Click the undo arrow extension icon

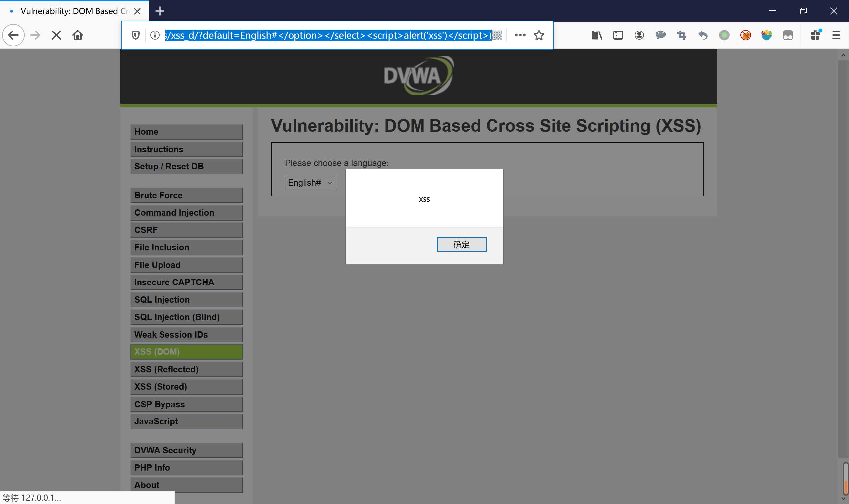point(703,35)
